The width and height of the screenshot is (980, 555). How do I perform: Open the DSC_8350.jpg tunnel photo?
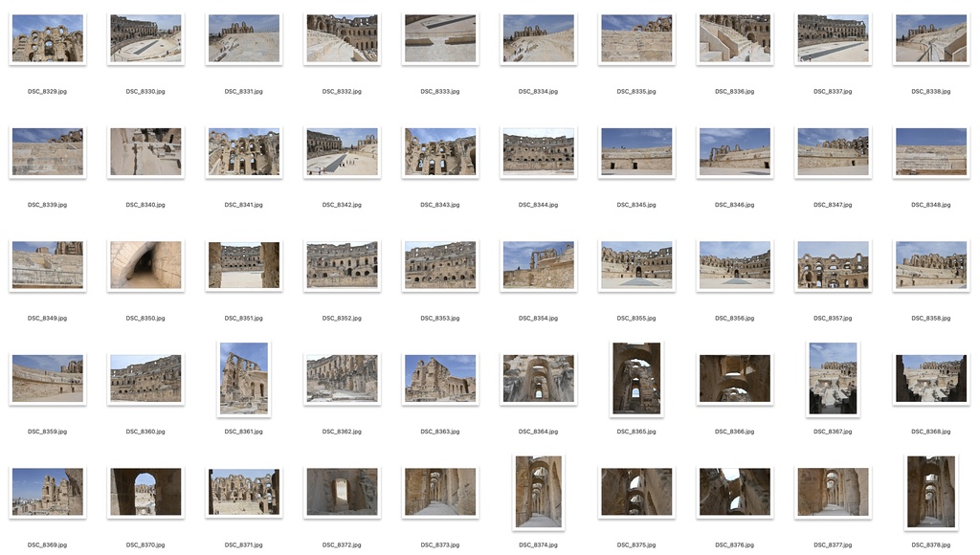145,264
